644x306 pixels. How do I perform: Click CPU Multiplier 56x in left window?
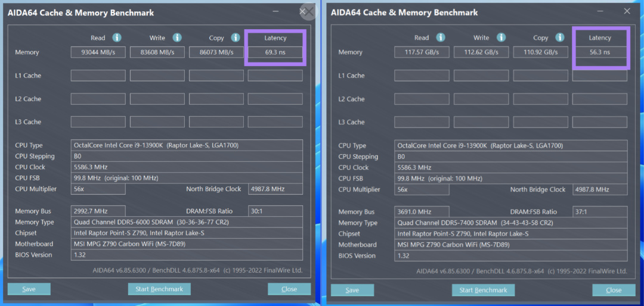(98, 189)
